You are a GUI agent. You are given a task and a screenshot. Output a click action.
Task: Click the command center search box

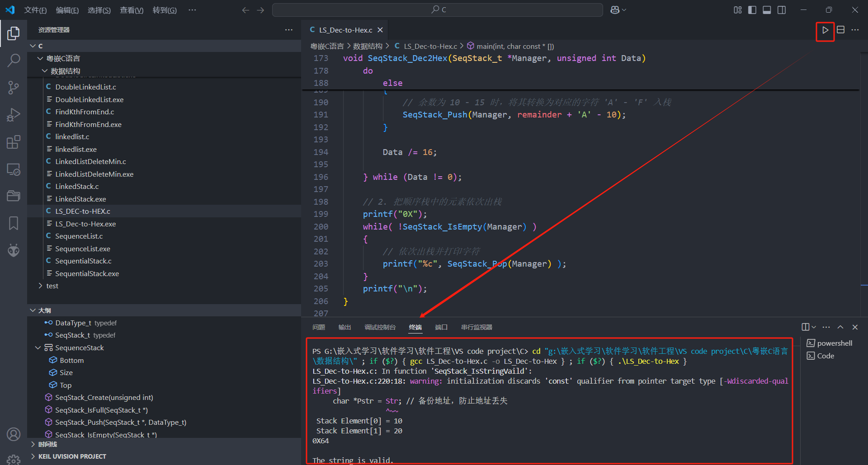437,10
